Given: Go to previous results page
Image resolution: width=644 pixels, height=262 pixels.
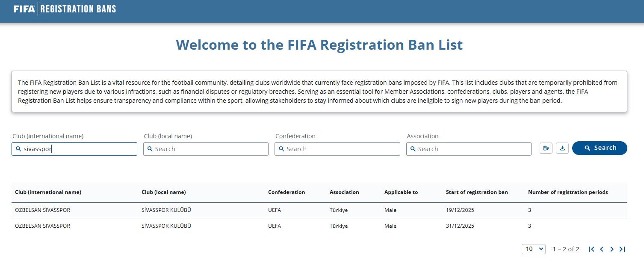Looking at the screenshot, I should pyautogui.click(x=602, y=249).
